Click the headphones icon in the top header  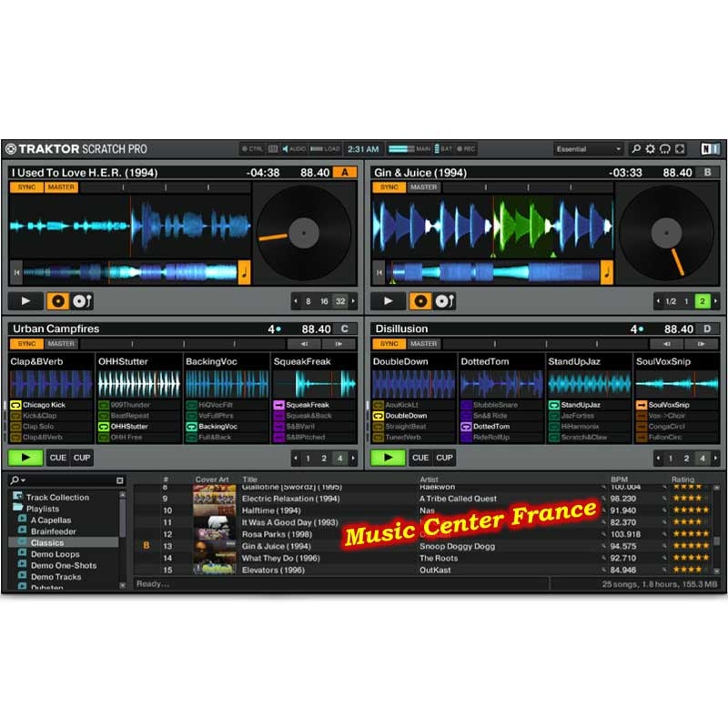coord(665,149)
